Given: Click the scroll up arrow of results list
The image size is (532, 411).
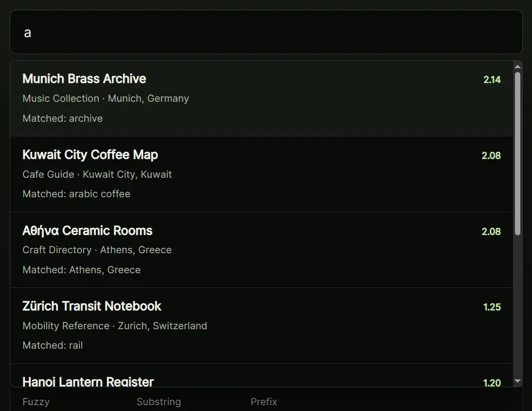Looking at the screenshot, I should pos(517,67).
